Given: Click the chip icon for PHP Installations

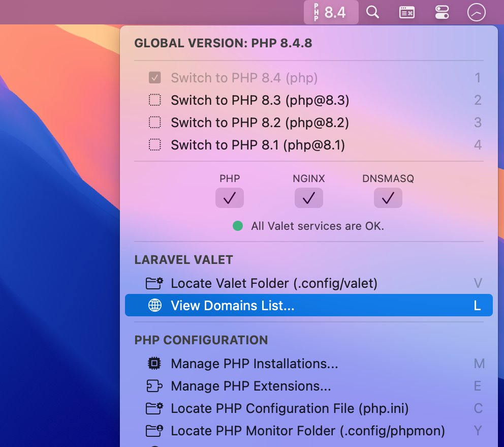Looking at the screenshot, I should pyautogui.click(x=154, y=364).
